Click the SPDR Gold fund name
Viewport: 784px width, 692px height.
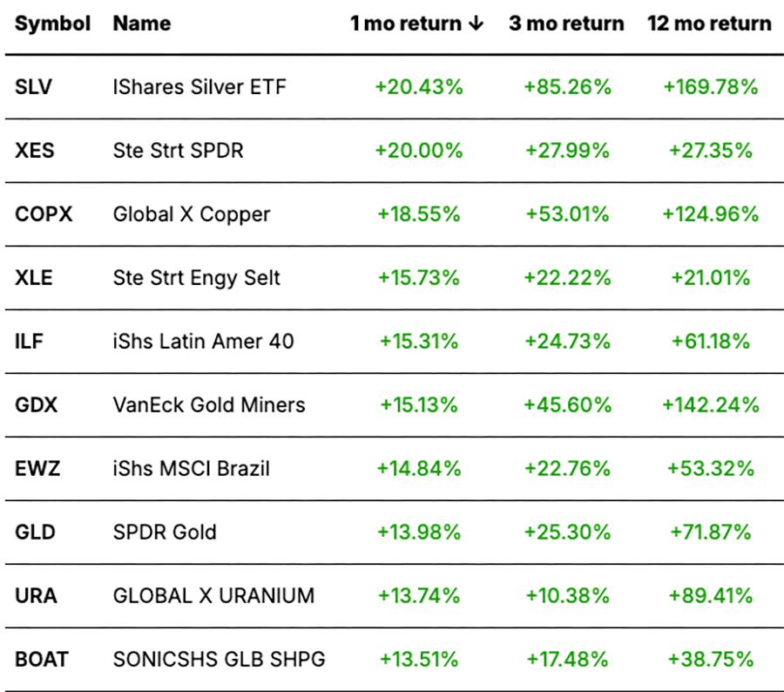[165, 533]
